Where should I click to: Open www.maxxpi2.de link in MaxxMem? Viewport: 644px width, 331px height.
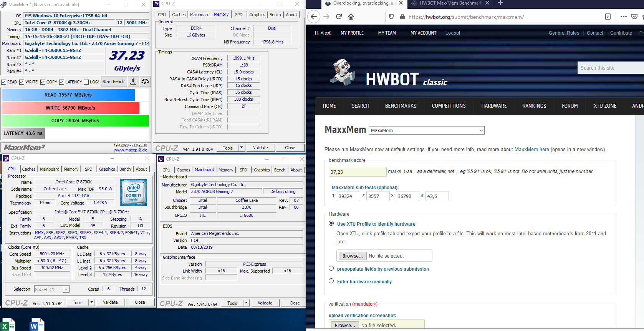(x=130, y=150)
